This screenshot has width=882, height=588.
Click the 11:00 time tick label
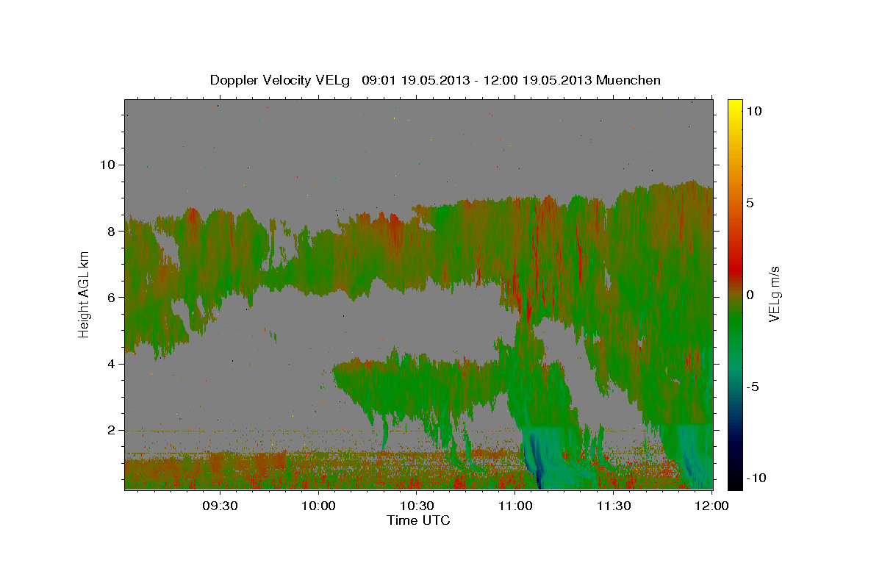click(x=515, y=506)
